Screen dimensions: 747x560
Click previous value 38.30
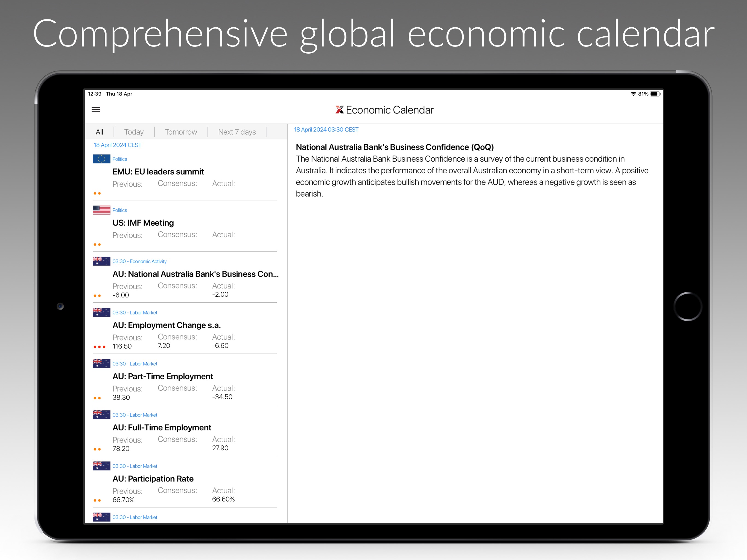pos(121,398)
